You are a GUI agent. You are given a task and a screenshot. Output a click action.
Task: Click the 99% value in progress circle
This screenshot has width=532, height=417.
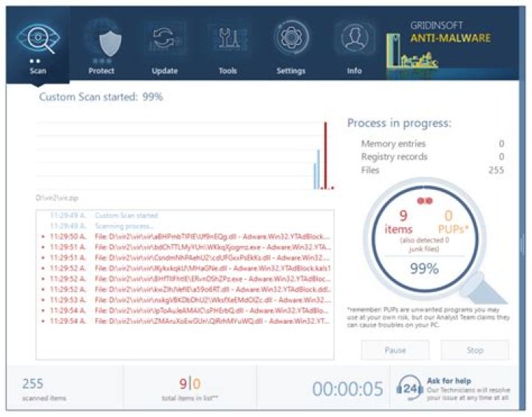pyautogui.click(x=424, y=269)
